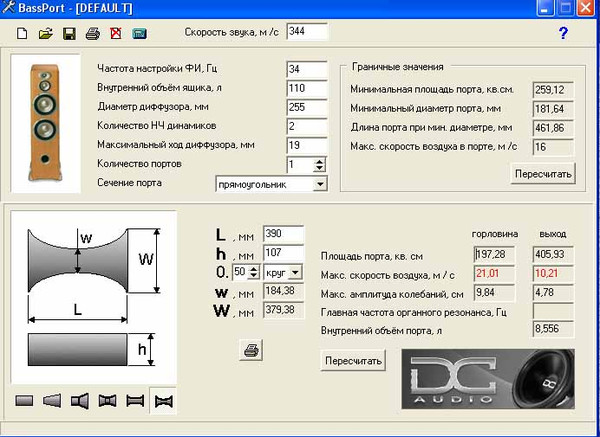This screenshot has width=600, height=437.
Task: Click the port count field showing 1
Action: [x=300, y=165]
